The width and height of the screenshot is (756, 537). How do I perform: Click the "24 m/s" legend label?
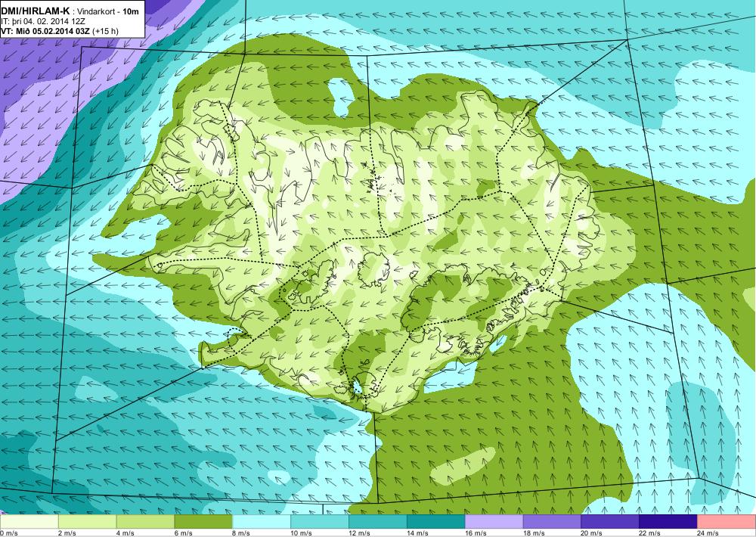click(x=708, y=532)
